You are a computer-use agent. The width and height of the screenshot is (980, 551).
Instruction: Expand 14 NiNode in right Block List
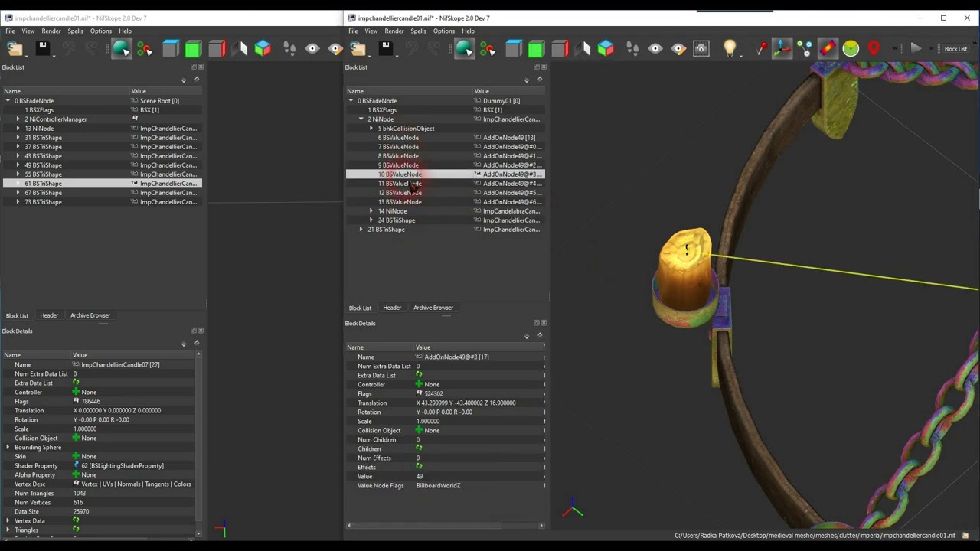pyautogui.click(x=371, y=211)
